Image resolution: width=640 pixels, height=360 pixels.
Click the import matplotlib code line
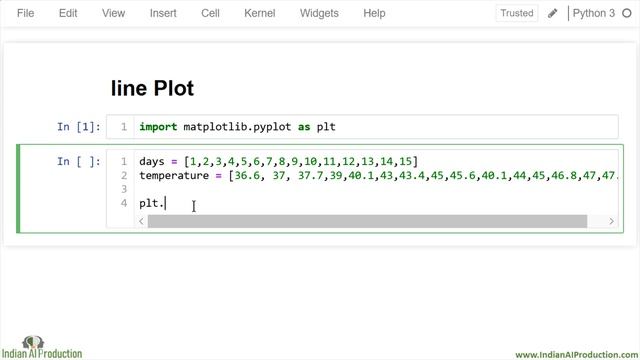click(x=237, y=127)
